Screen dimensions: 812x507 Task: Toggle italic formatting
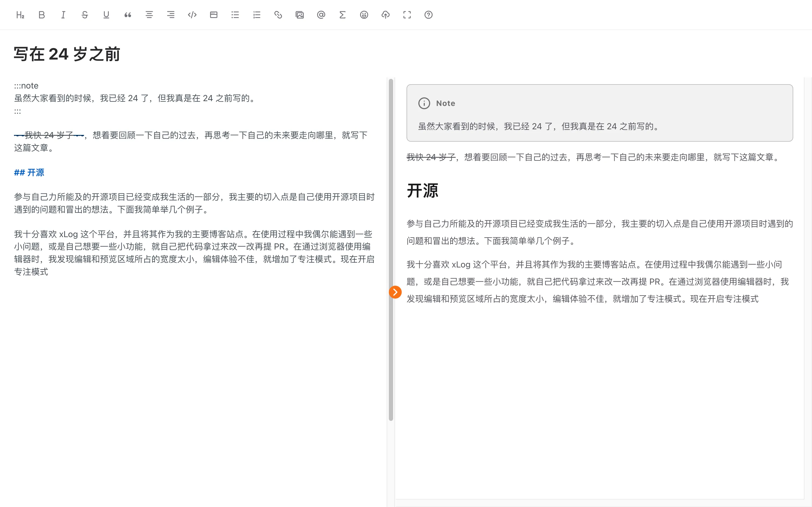(x=63, y=15)
